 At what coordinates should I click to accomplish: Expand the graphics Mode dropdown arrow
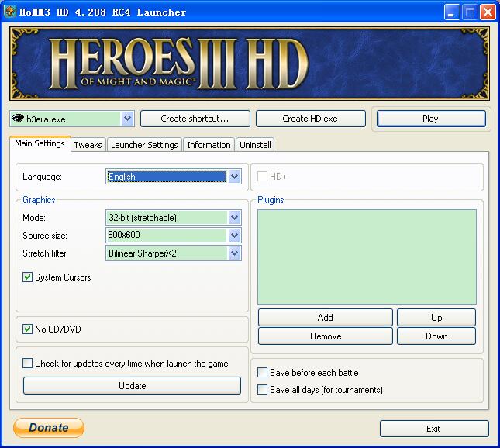pyautogui.click(x=234, y=218)
